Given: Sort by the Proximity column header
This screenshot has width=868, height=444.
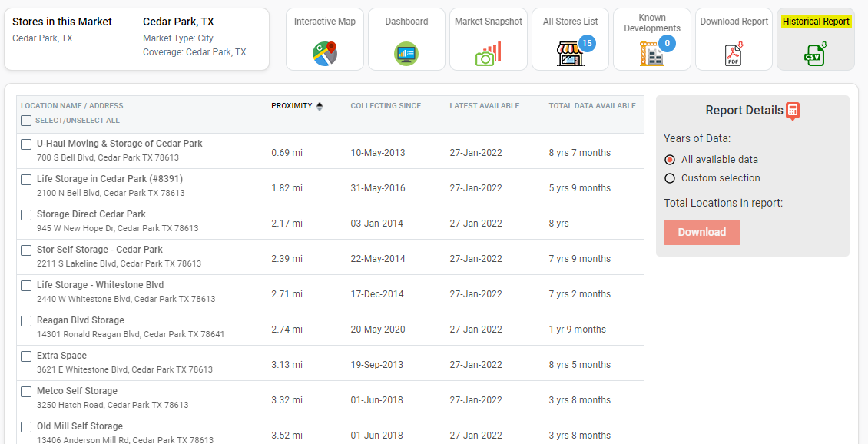Looking at the screenshot, I should tap(292, 106).
